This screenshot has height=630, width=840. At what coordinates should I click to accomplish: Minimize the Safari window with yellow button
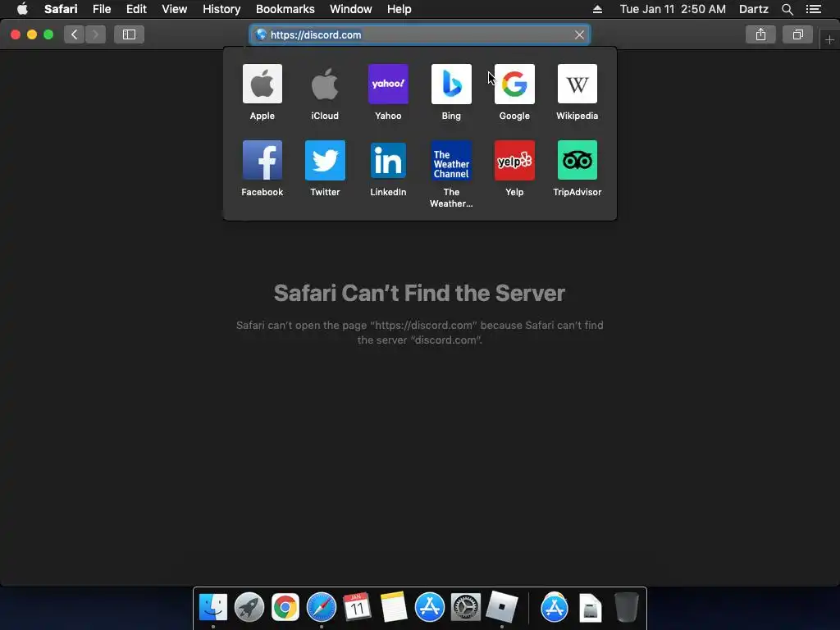[x=32, y=34]
